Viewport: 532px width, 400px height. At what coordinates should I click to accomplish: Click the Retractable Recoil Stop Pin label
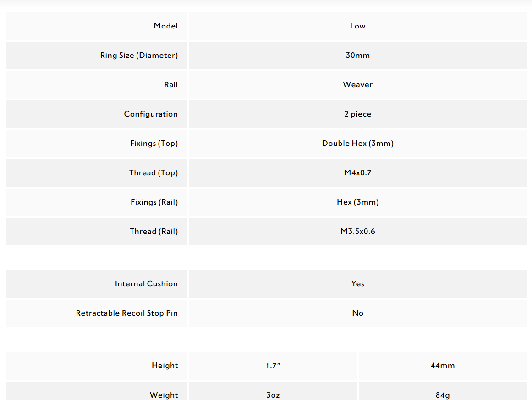[126, 313]
